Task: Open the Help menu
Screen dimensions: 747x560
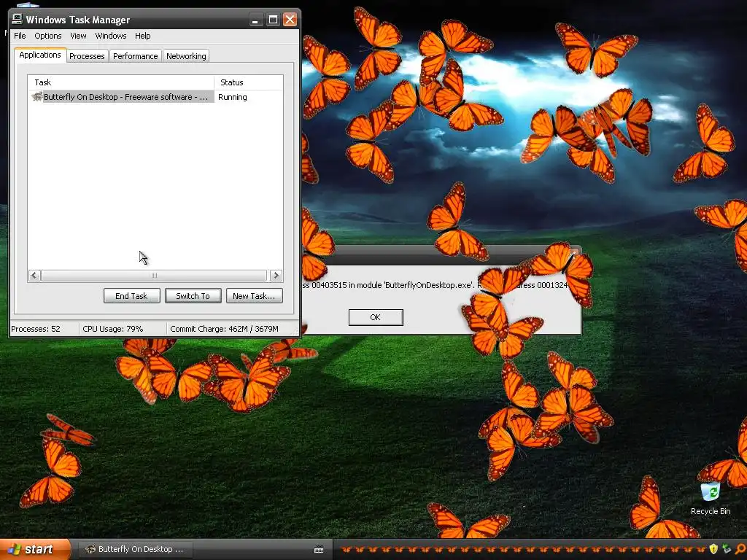Action: pyautogui.click(x=142, y=36)
